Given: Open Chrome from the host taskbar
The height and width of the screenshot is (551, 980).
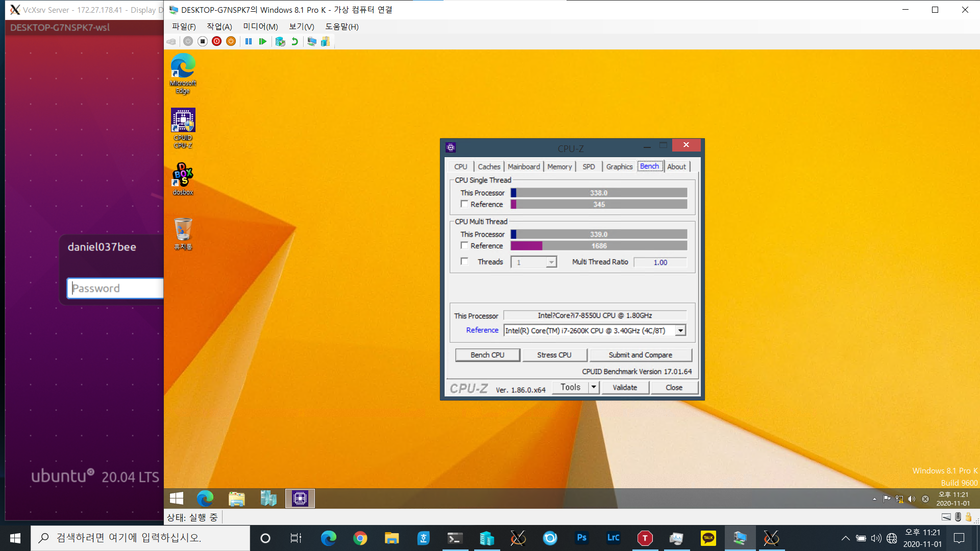Looking at the screenshot, I should tap(360, 538).
